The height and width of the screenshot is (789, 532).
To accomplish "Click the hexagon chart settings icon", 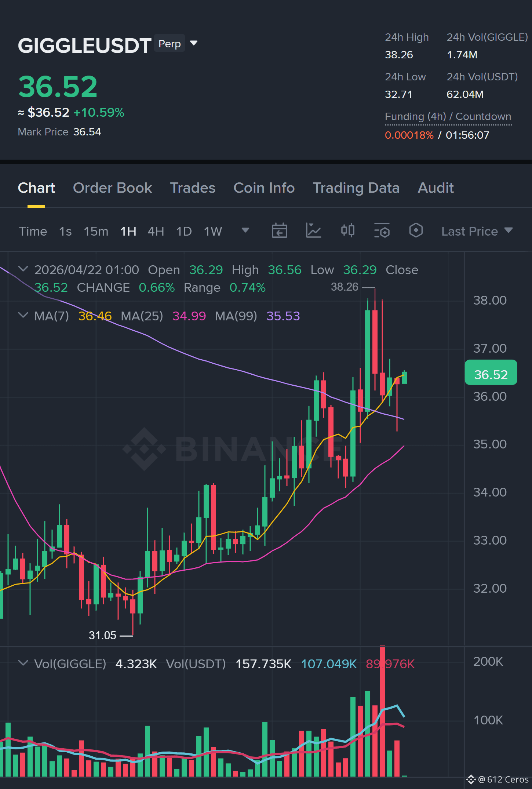I will tap(416, 230).
